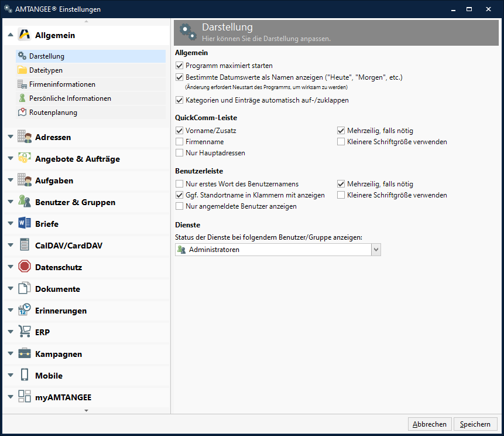The height and width of the screenshot is (436, 504).
Task: Expand the CalDAV/CardDAV section arrow
Action: 11,245
